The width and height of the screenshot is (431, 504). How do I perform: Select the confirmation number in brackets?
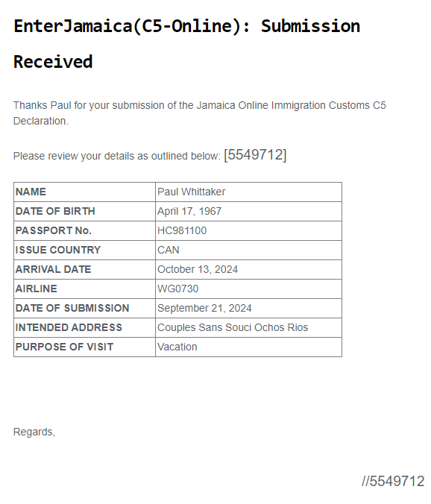[255, 155]
